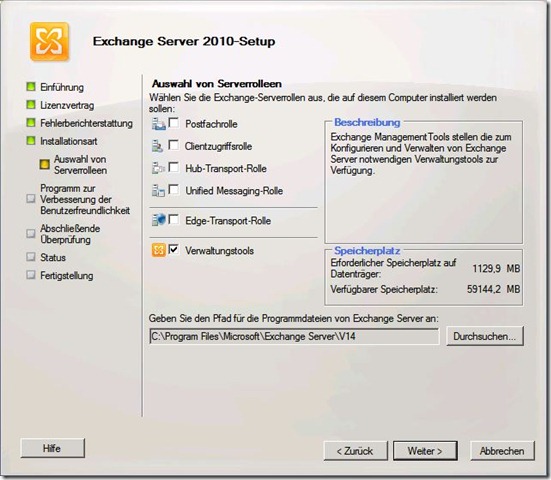Click the Postfachrolle mailbox role icon
This screenshot has width=551, height=480.
tap(158, 124)
